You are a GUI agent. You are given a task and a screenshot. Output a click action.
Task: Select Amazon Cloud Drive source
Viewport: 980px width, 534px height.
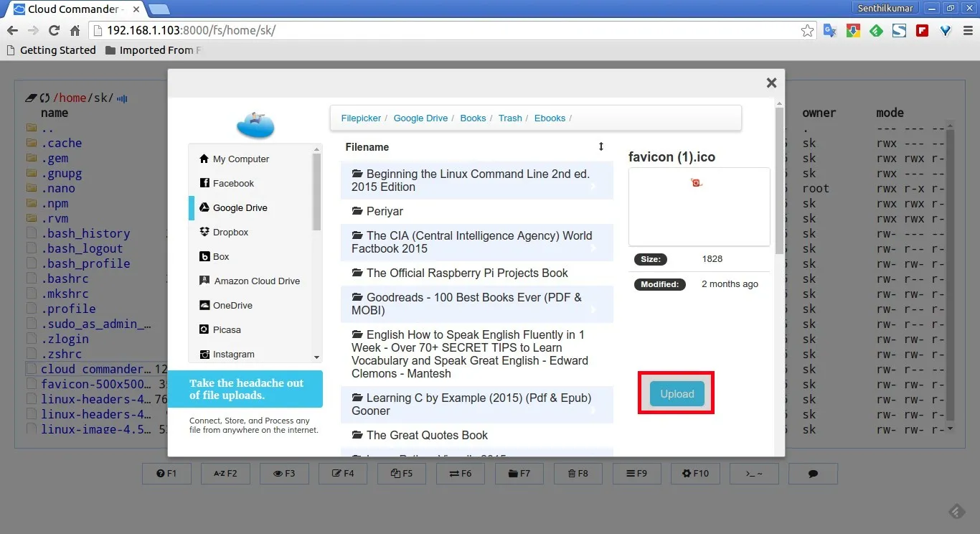[256, 281]
